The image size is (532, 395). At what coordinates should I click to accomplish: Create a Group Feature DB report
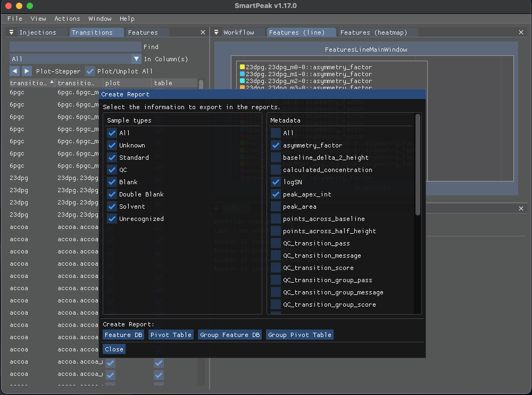(x=230, y=335)
